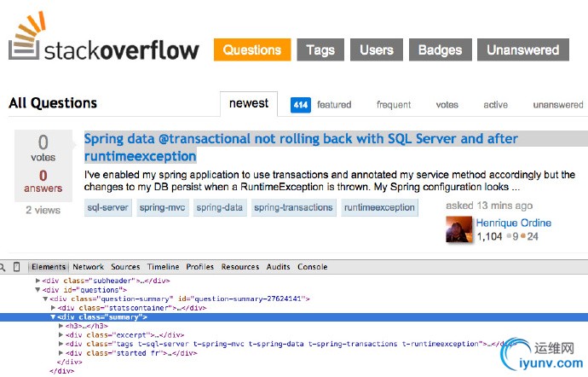Expand the div class tags node
588x377 pixels.
click(x=61, y=344)
